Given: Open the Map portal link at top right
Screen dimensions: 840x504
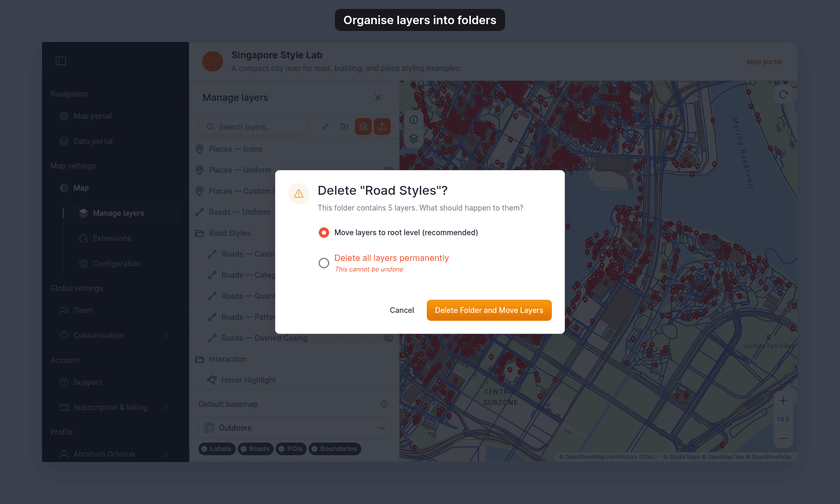Looking at the screenshot, I should pos(764,61).
